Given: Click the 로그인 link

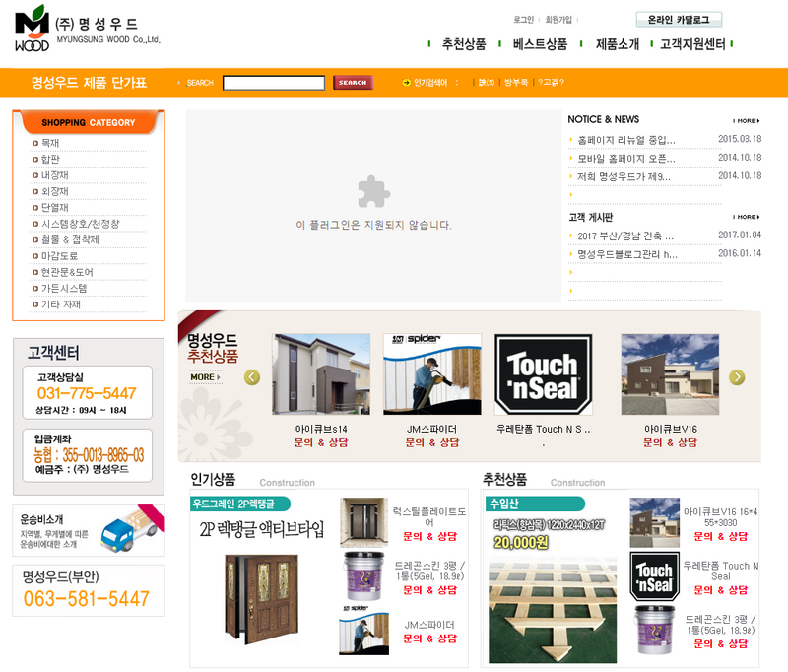Looking at the screenshot, I should [523, 20].
